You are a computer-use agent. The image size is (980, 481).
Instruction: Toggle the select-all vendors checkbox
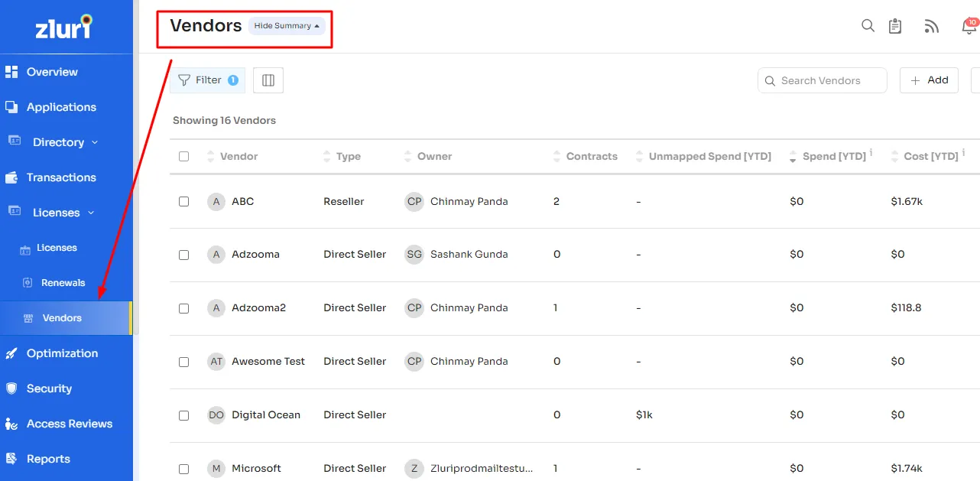[x=183, y=156]
